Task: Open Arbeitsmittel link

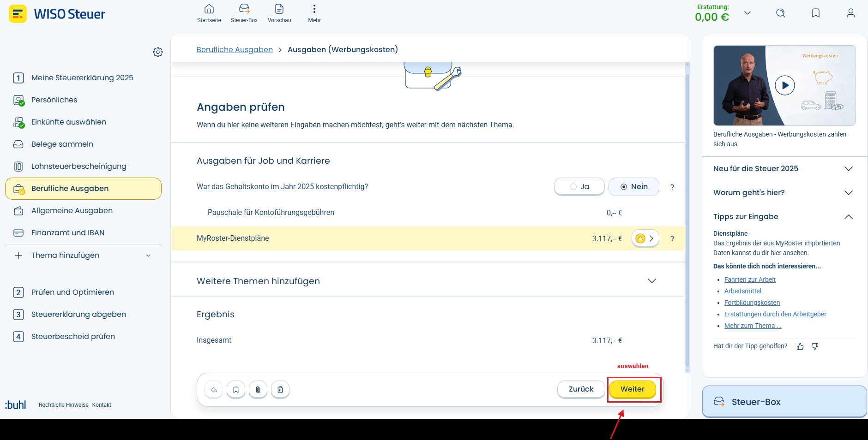Action: point(743,291)
